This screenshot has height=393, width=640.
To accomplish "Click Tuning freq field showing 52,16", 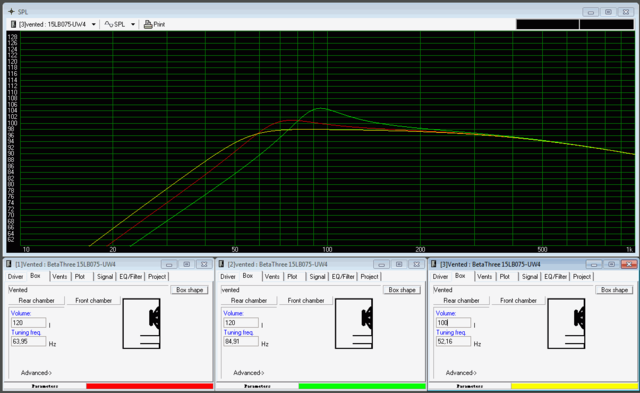I will coord(453,342).
